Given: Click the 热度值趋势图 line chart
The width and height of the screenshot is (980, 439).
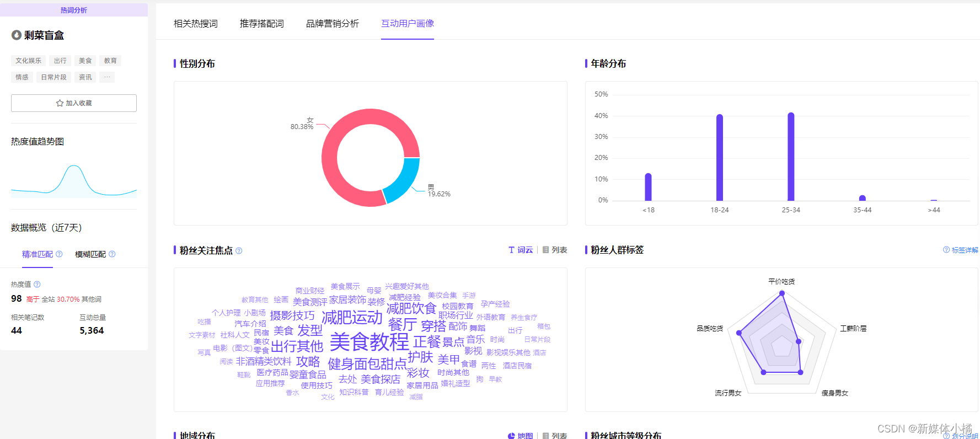Looking at the screenshot, I should [x=74, y=181].
